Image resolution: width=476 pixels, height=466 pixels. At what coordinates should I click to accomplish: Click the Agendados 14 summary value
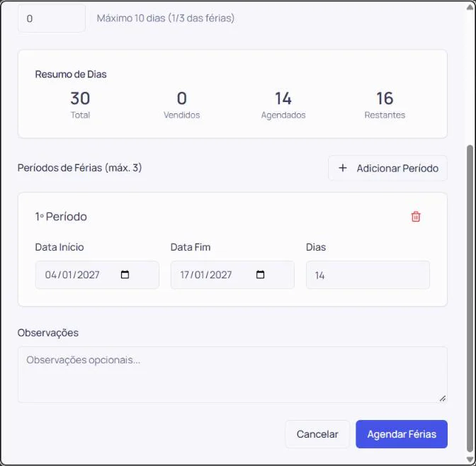click(x=283, y=98)
